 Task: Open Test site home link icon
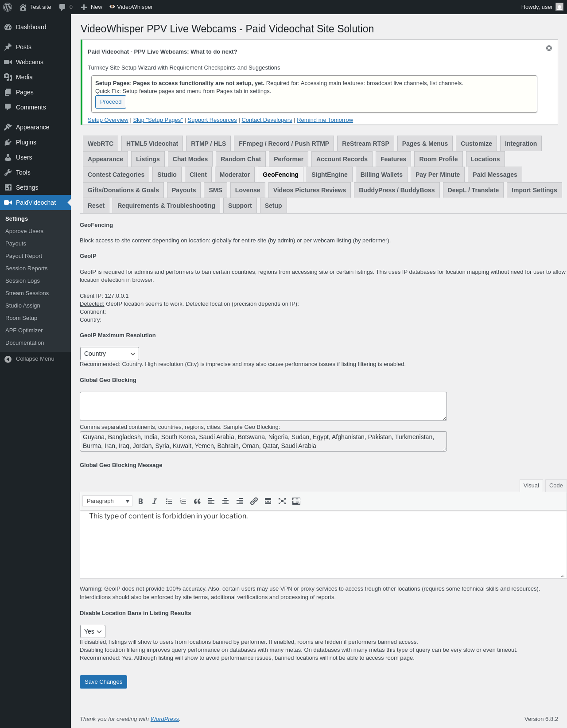(x=23, y=7)
